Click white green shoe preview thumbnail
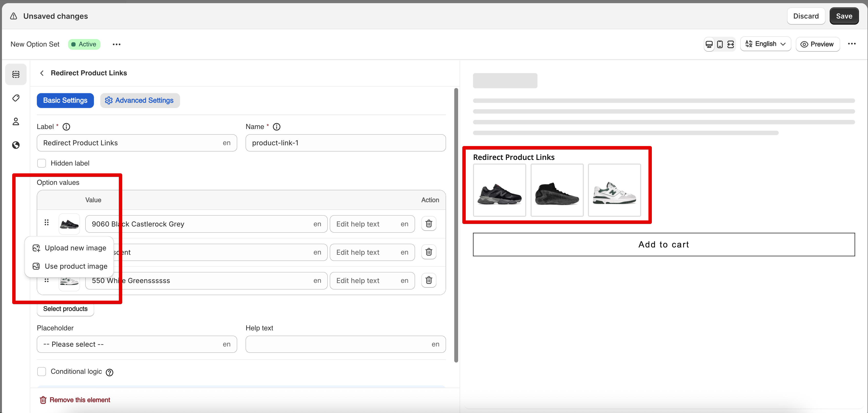This screenshot has height=413, width=868. [614, 190]
